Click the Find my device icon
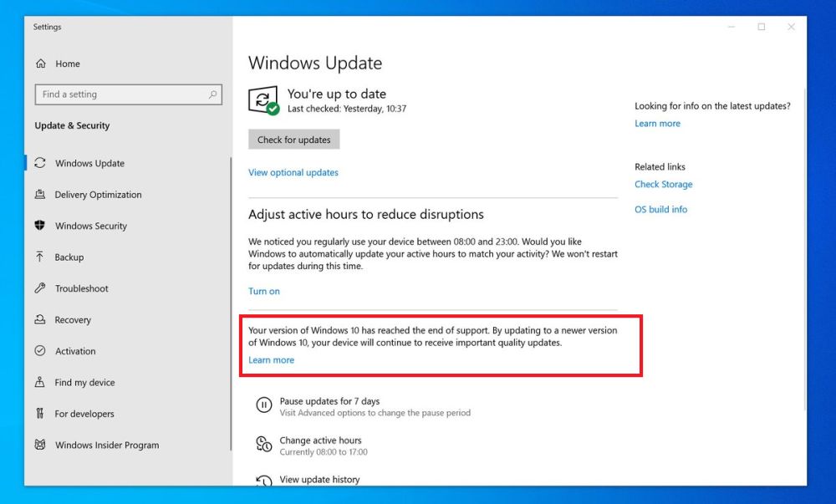836x504 pixels. pyautogui.click(x=40, y=382)
